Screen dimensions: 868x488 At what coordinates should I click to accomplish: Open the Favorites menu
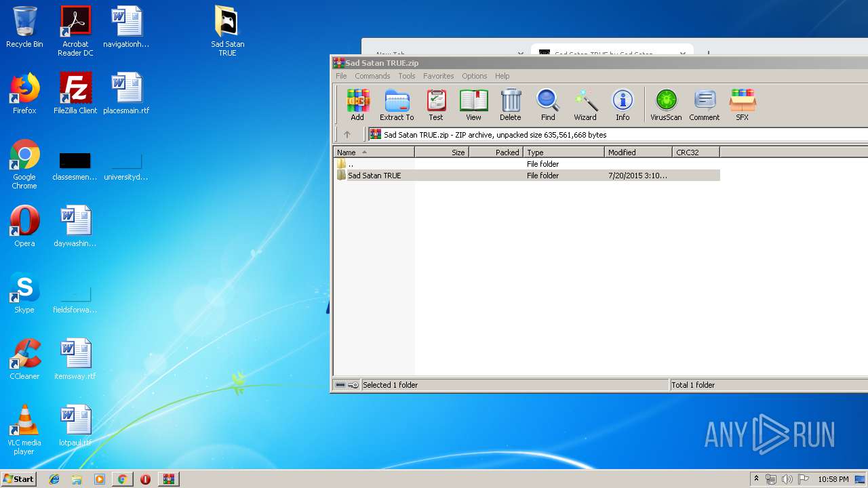(439, 76)
